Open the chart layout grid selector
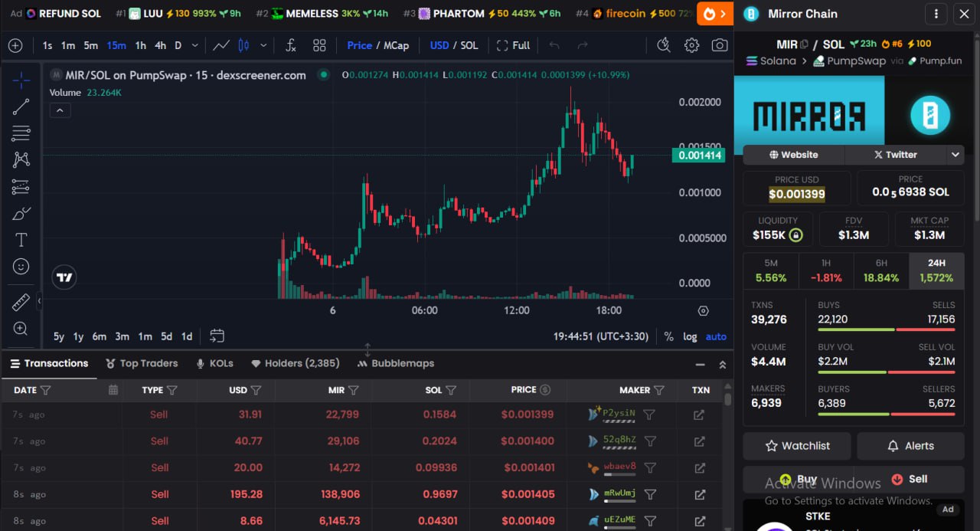The width and height of the screenshot is (980, 531). pyautogui.click(x=319, y=45)
